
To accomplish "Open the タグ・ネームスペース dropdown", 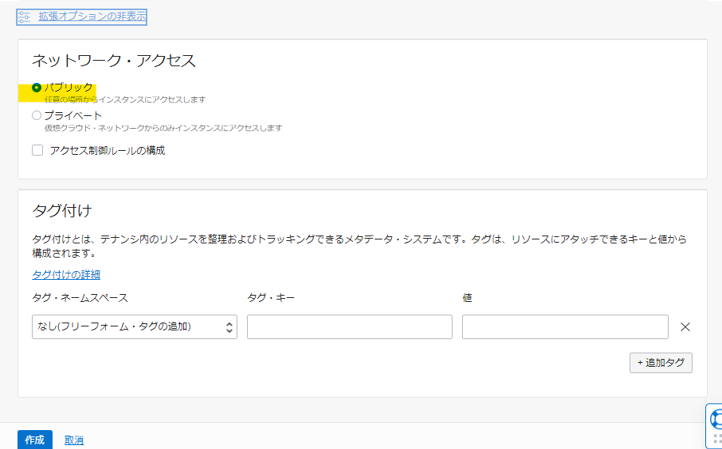I will click(134, 327).
